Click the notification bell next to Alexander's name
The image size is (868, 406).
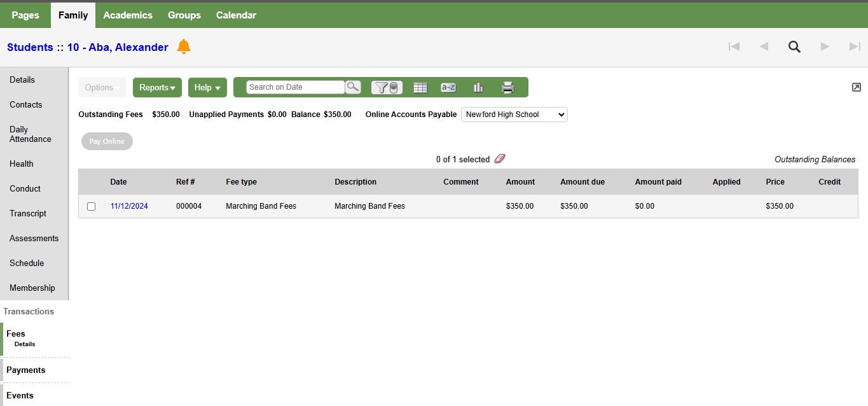click(x=183, y=46)
